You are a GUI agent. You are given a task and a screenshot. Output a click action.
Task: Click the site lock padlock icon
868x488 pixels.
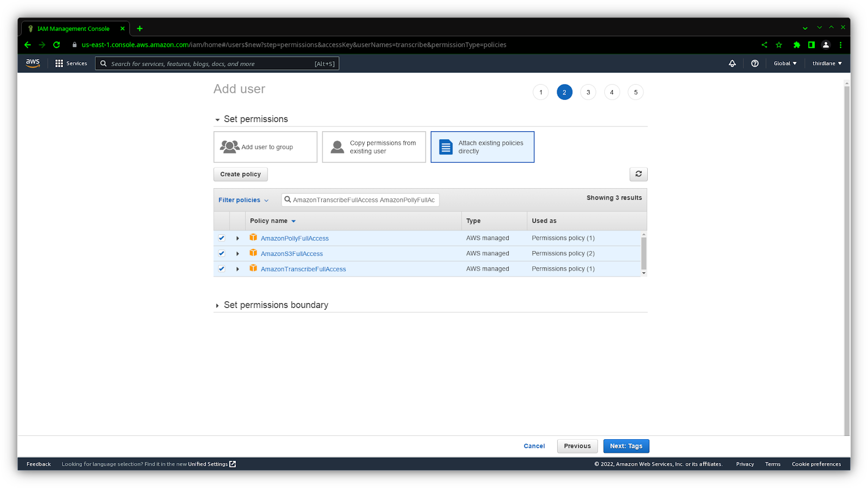click(75, 45)
